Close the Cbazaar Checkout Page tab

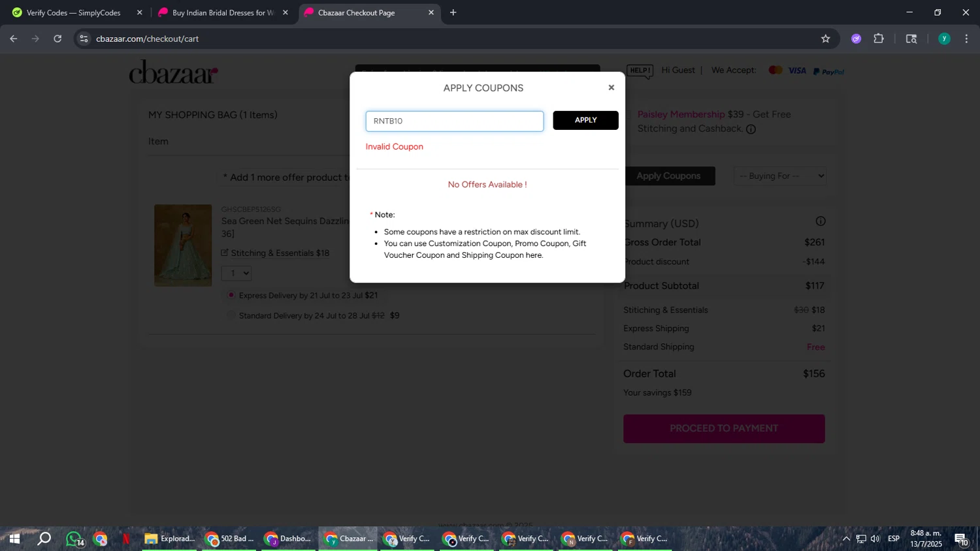(431, 12)
